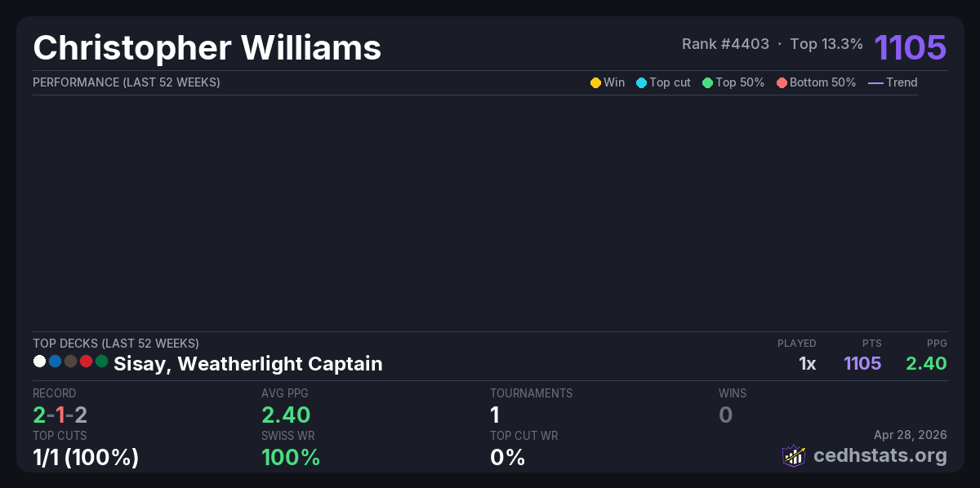Click the red mana color dot
980x488 pixels.
(86, 361)
